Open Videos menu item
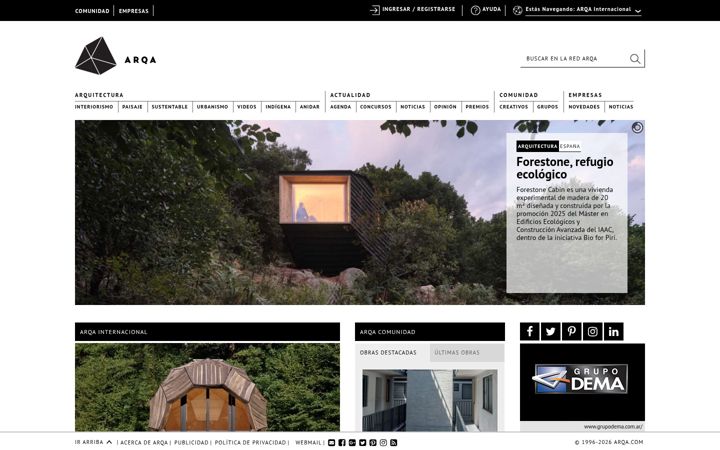The width and height of the screenshot is (720, 450). click(x=247, y=107)
